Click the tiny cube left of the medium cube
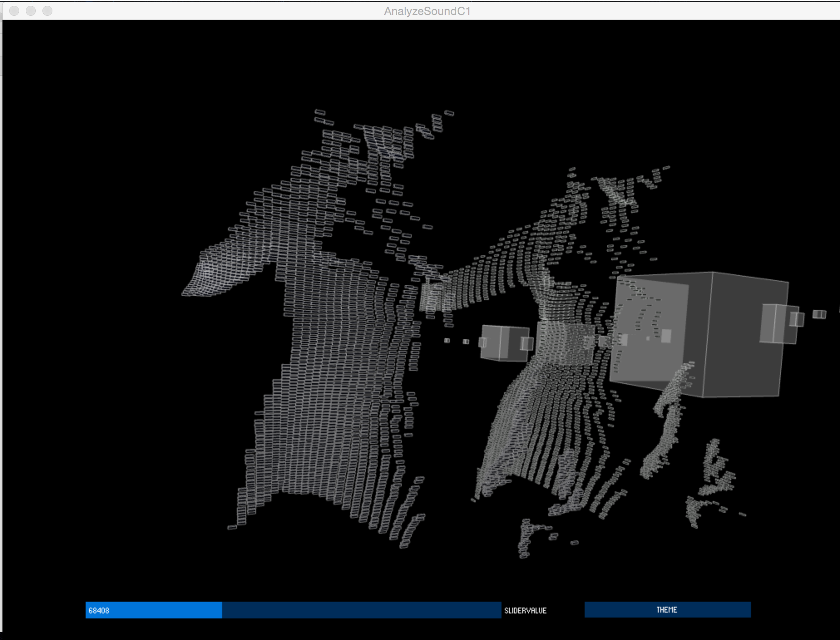This screenshot has height=640, width=840. tap(466, 341)
